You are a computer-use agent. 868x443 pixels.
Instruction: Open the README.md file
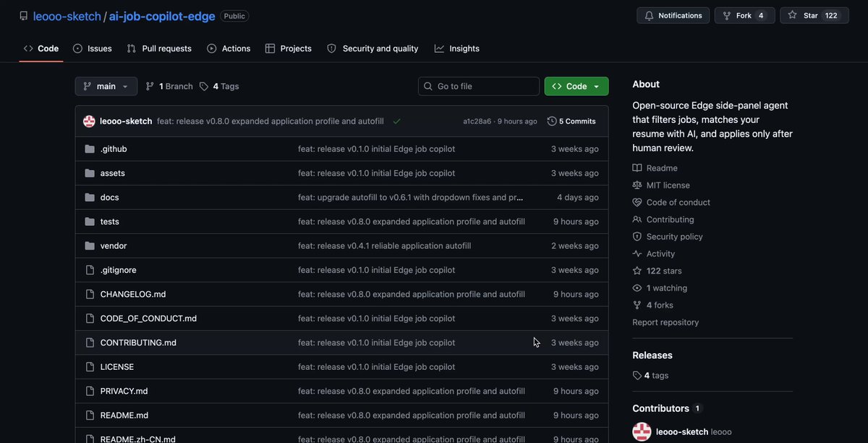pos(124,415)
